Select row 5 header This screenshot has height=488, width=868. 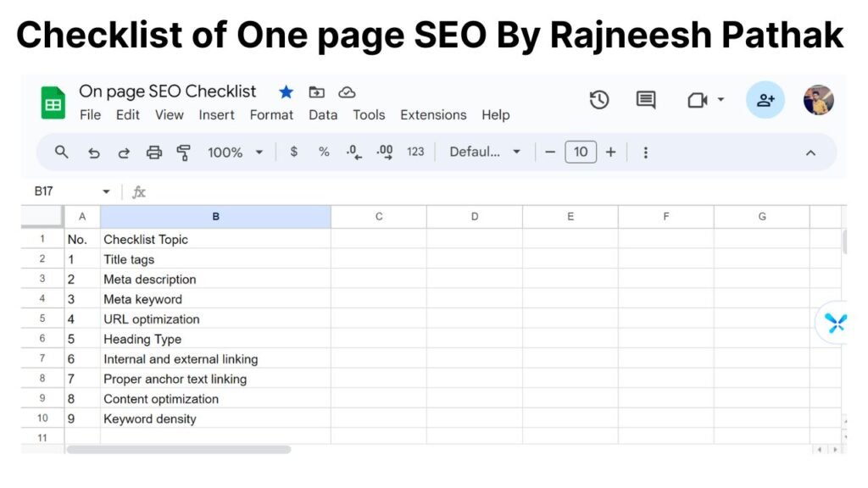[x=42, y=319]
